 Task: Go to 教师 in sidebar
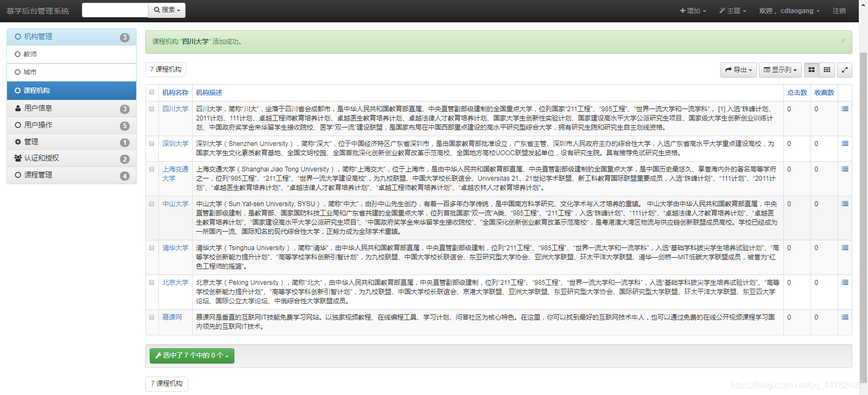tap(72, 54)
